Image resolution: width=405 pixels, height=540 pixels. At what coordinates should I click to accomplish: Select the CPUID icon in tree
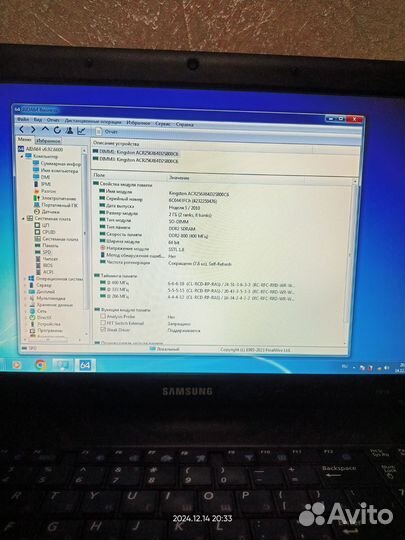click(38, 232)
